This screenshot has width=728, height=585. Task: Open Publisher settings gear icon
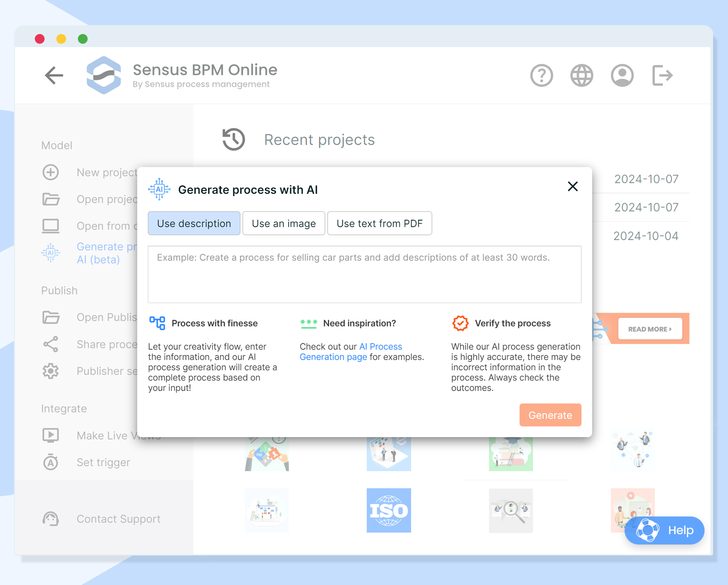point(50,371)
